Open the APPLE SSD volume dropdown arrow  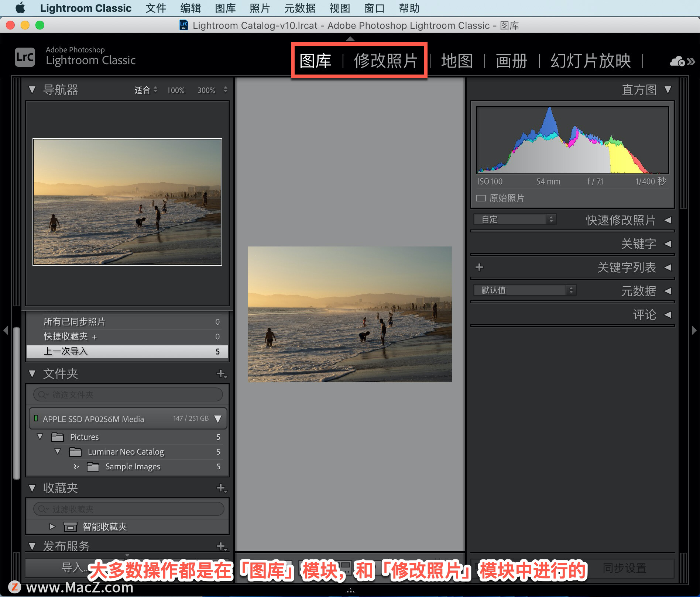pos(218,419)
